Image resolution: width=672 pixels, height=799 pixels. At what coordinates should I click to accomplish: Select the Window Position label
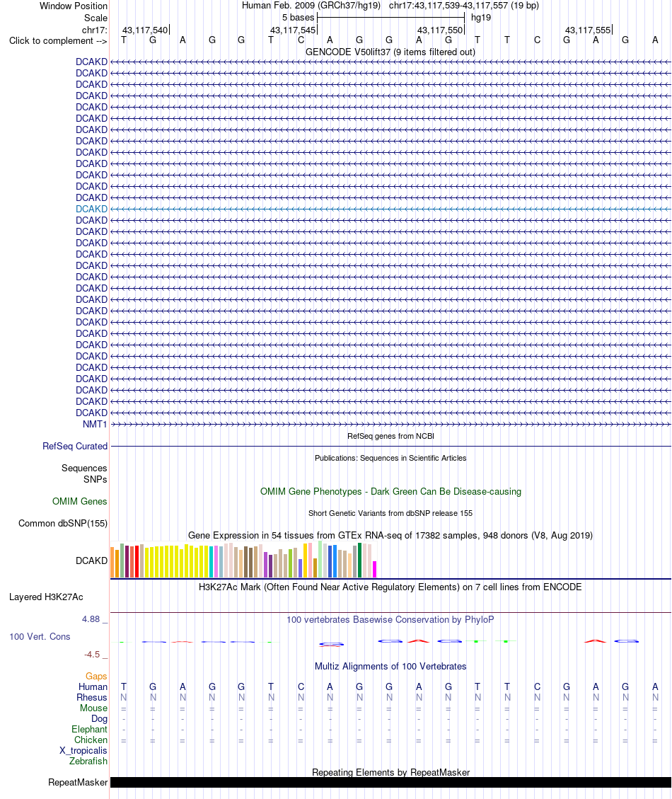point(74,6)
